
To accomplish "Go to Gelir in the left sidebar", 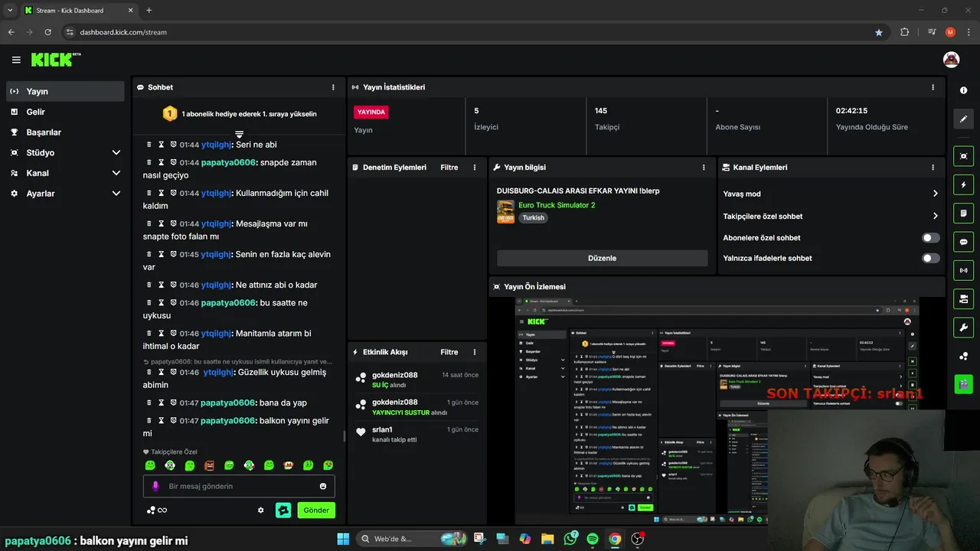I will click(65, 112).
